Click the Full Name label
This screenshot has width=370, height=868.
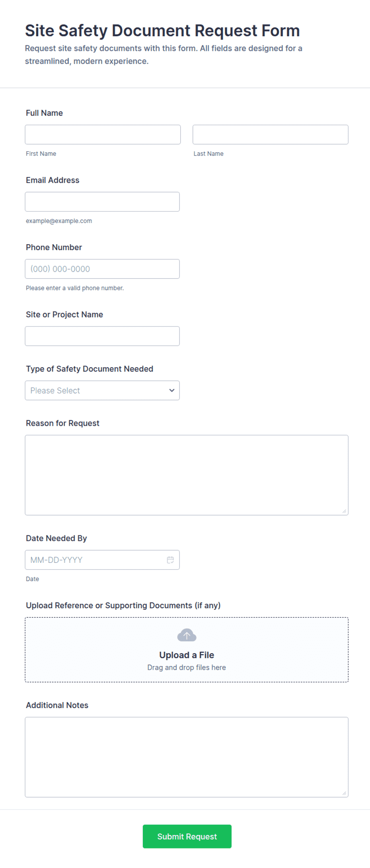point(44,113)
